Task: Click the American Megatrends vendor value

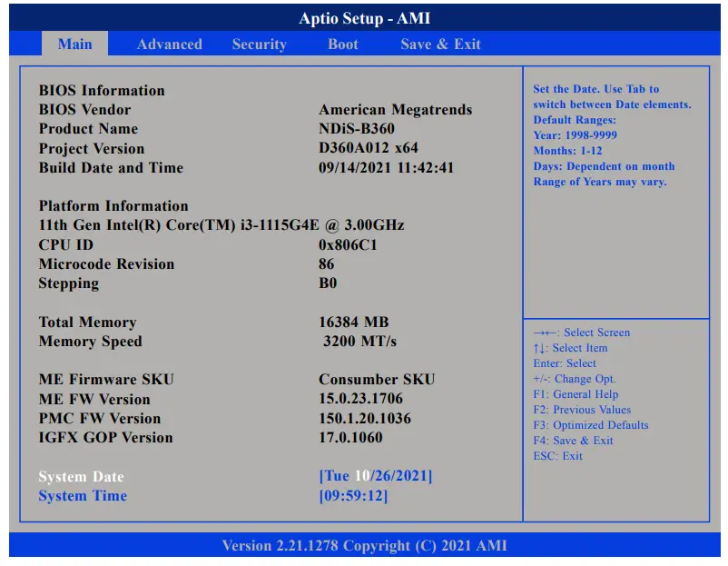Action: coord(395,110)
